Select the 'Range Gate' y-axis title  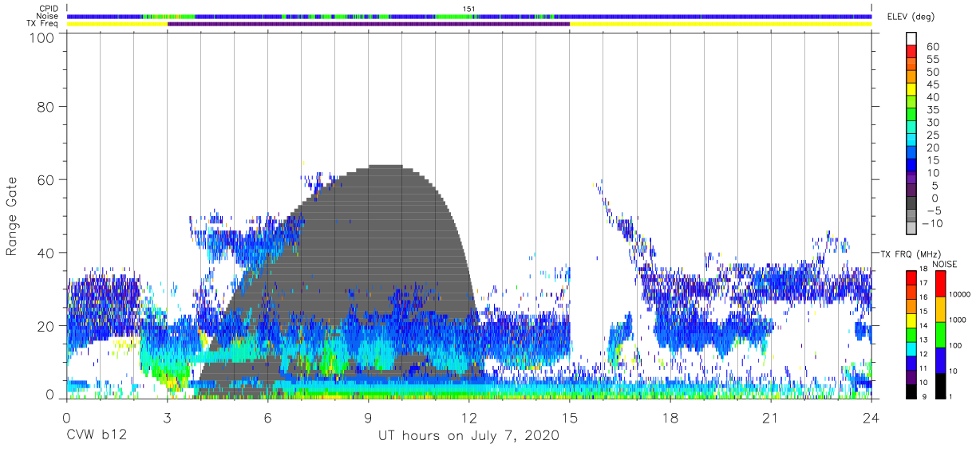[12, 216]
